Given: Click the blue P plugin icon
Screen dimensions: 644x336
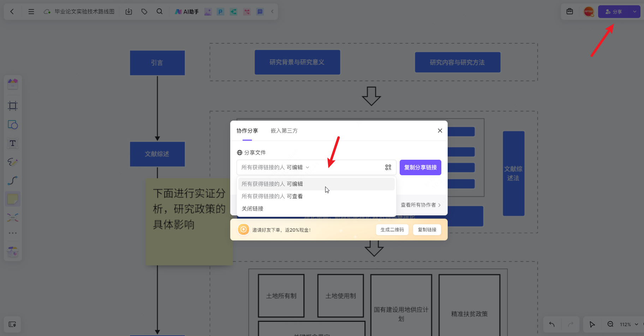Looking at the screenshot, I should tap(221, 12).
